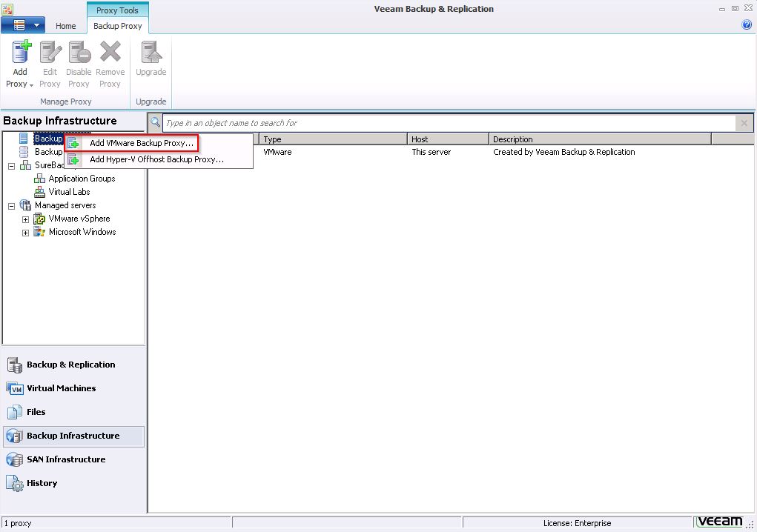Click the Managed servers icon
757x532 pixels.
click(25, 205)
